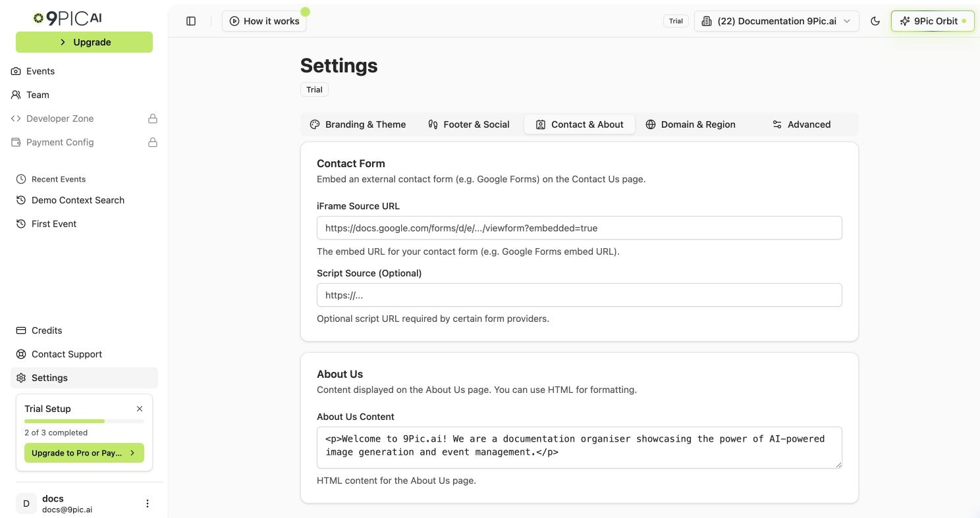Switch to the Branding & Theme tab

(x=358, y=124)
